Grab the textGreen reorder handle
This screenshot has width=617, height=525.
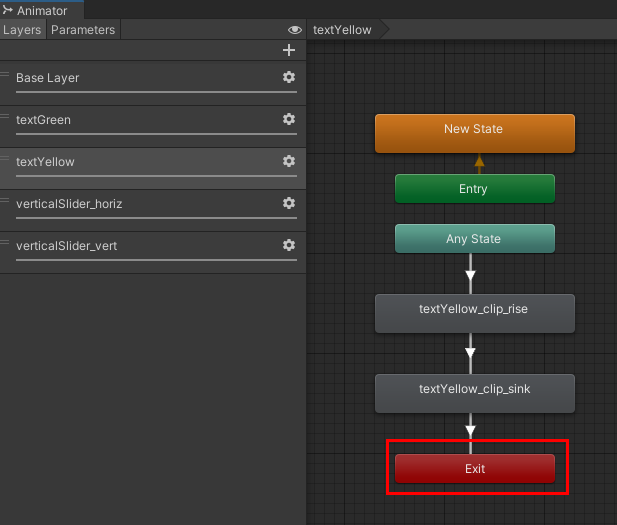point(4,116)
